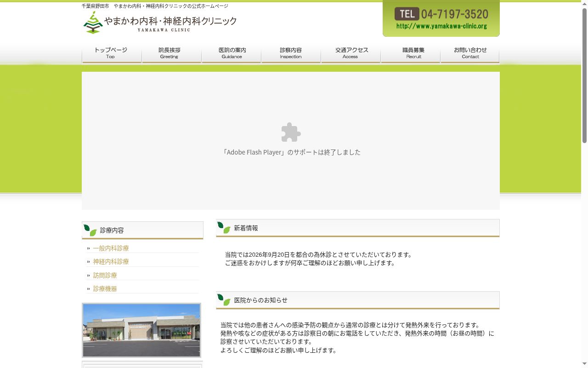Click the Flash plugin puzzle-piece icon

291,132
